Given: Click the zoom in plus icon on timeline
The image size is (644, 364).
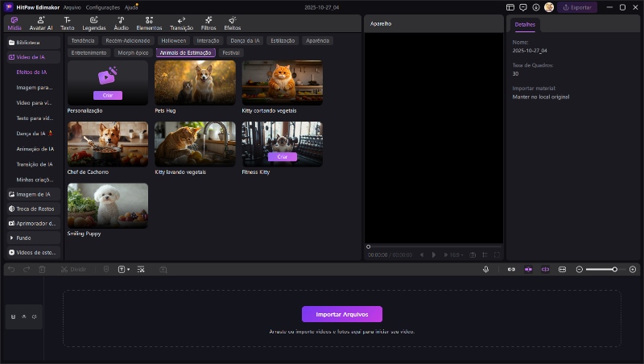Looking at the screenshot, I should [x=633, y=269].
